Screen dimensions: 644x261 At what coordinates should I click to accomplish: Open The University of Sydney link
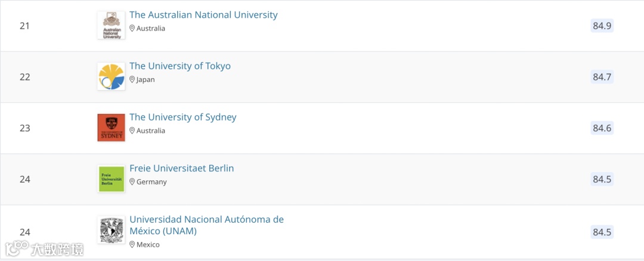pyautogui.click(x=183, y=117)
